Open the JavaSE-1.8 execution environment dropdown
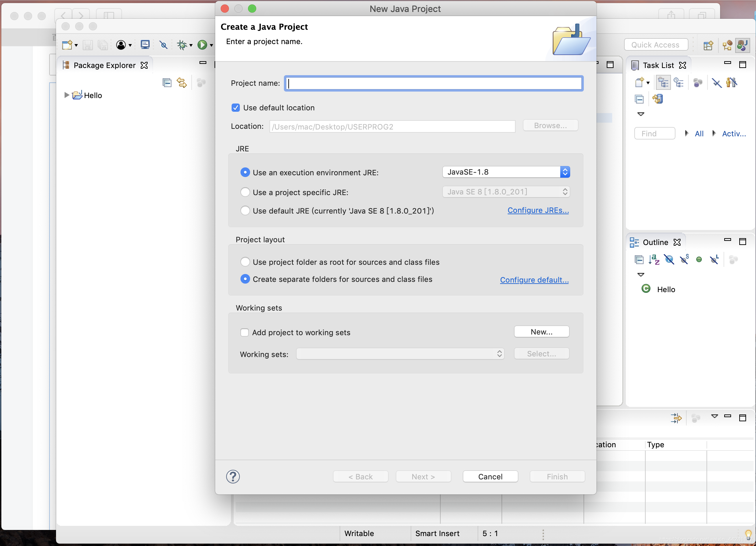 coord(506,172)
